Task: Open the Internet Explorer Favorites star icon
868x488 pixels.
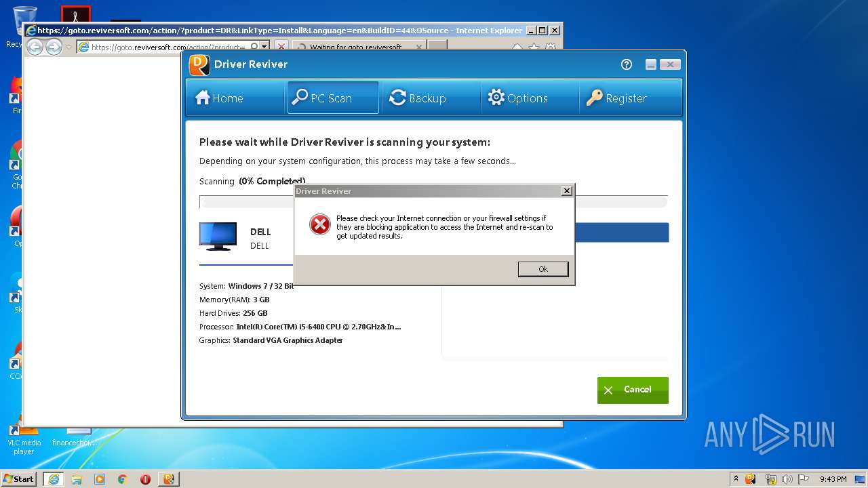Action: pyautogui.click(x=534, y=47)
